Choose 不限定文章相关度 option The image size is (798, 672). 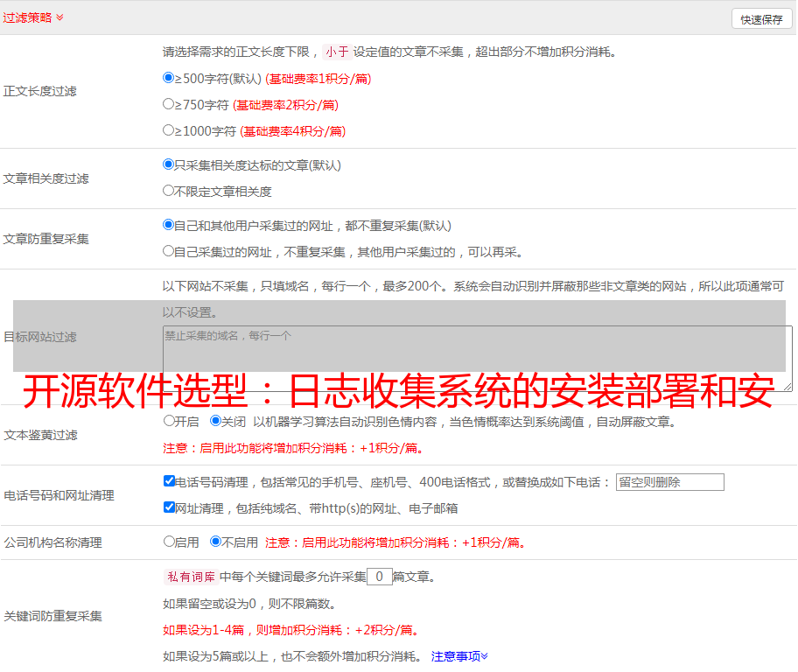(x=169, y=191)
